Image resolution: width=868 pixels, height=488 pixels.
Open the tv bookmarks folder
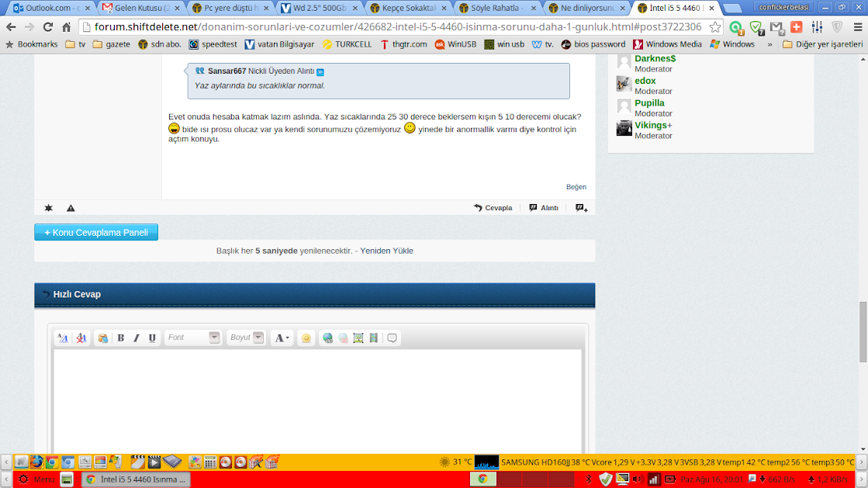pos(75,44)
